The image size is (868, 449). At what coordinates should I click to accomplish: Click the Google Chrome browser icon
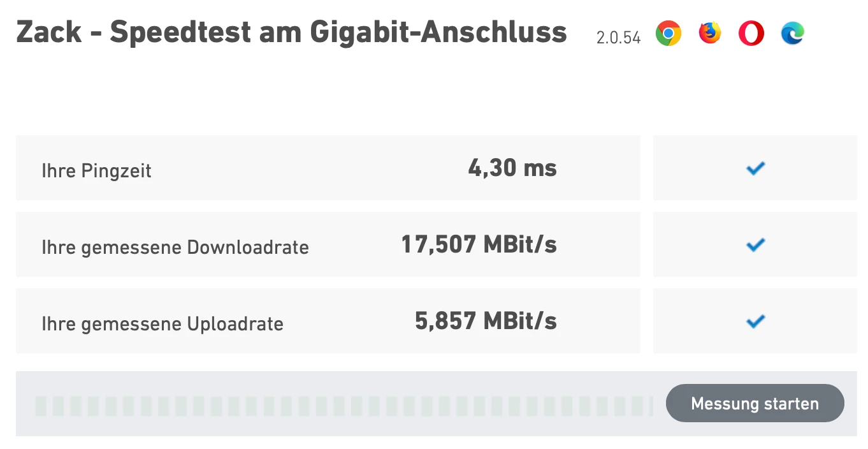668,33
